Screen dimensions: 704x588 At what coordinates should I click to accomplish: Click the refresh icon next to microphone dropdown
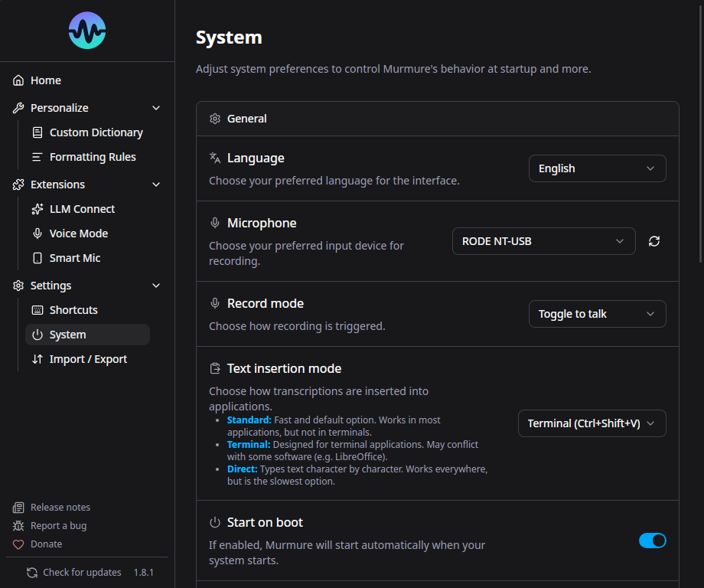(654, 240)
